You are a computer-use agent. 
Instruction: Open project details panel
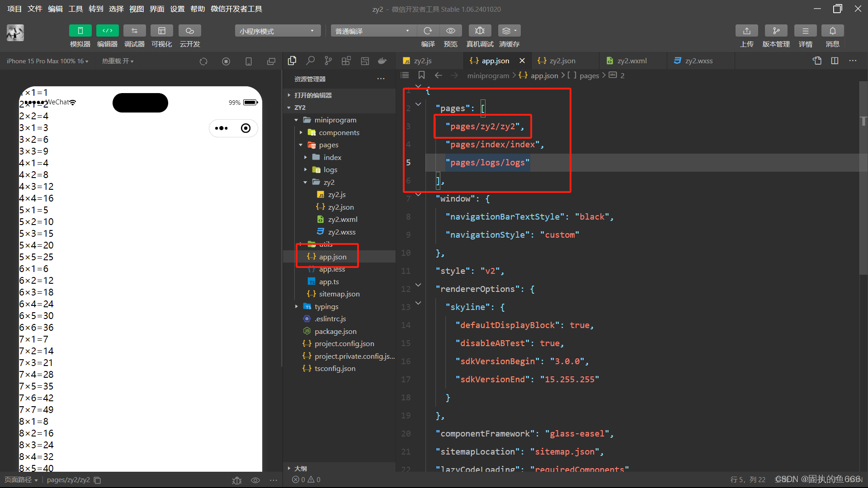(805, 31)
